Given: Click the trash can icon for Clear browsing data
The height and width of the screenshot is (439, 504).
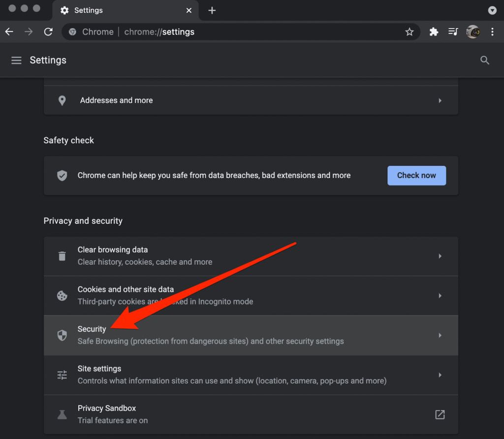Looking at the screenshot, I should (62, 256).
